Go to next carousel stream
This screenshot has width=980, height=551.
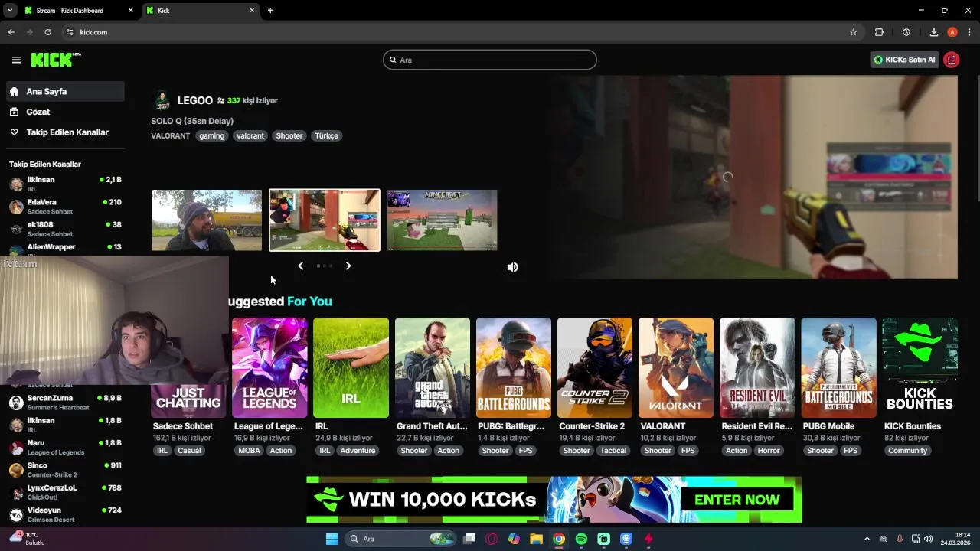click(348, 266)
